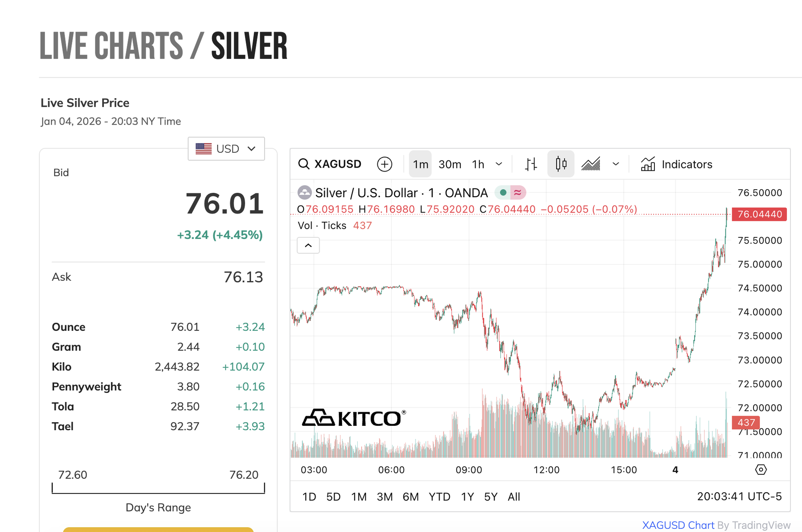The image size is (802, 532).
Task: Click the 20:03:41 UTC-5 timezone button
Action: pyautogui.click(x=739, y=496)
